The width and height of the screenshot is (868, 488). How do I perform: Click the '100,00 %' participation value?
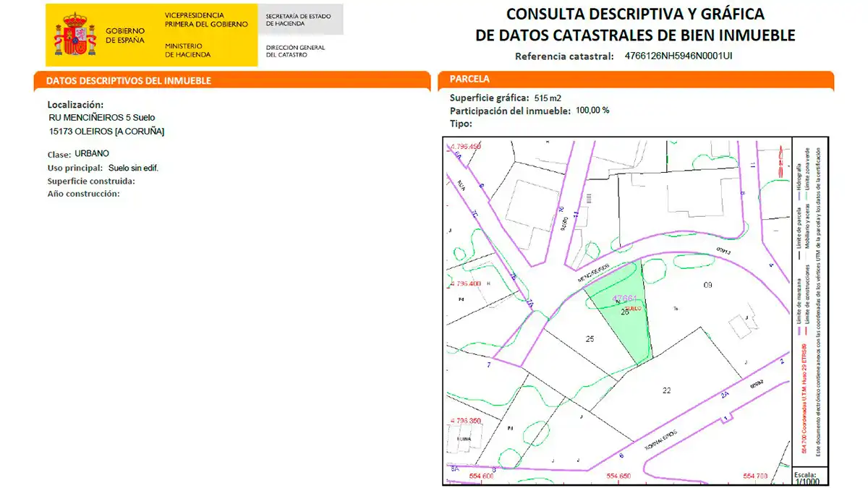pyautogui.click(x=592, y=111)
